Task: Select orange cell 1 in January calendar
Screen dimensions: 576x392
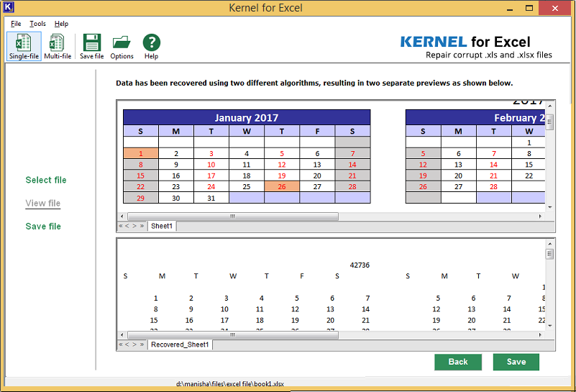Action: tap(141, 154)
